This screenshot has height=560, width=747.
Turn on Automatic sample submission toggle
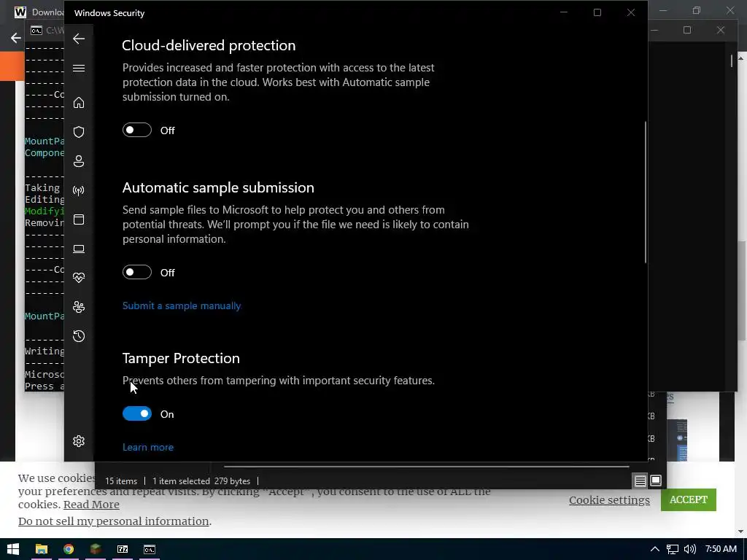pos(137,272)
